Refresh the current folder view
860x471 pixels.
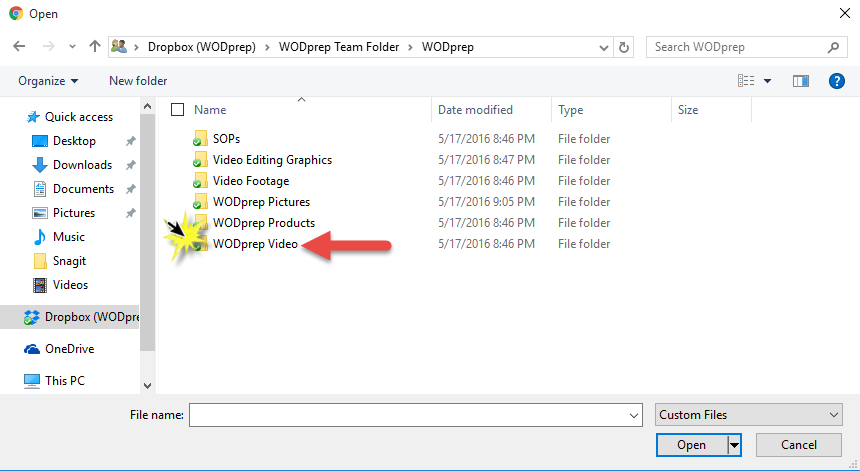tap(624, 48)
